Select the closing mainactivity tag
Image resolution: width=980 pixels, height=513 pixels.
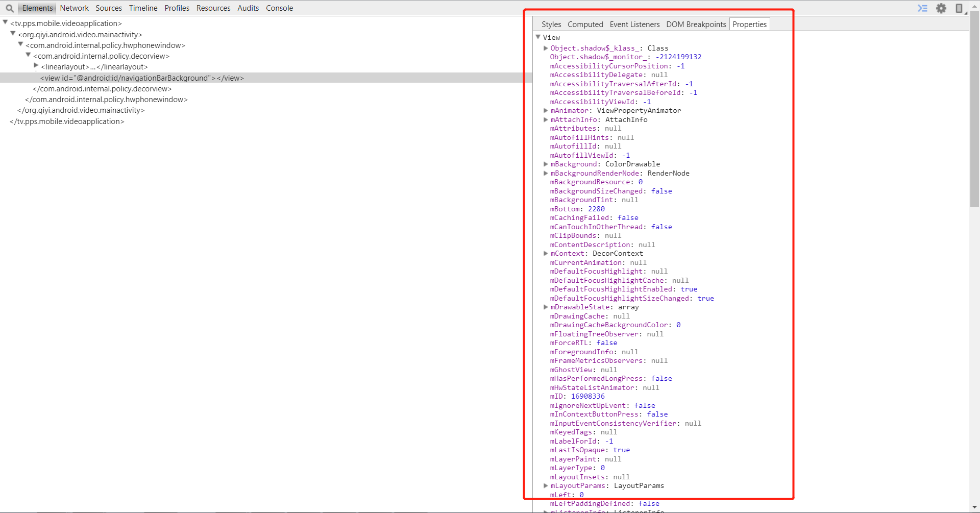tap(81, 110)
